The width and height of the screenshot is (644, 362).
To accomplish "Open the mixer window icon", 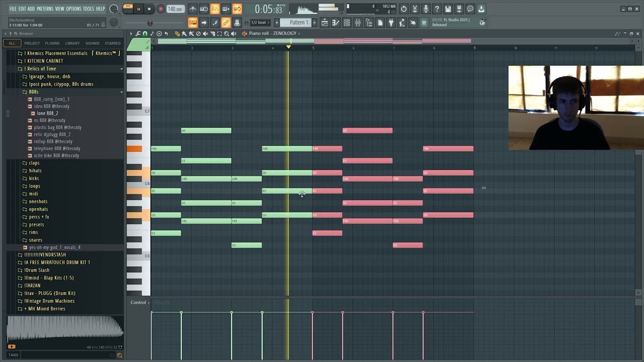I will 358,23.
